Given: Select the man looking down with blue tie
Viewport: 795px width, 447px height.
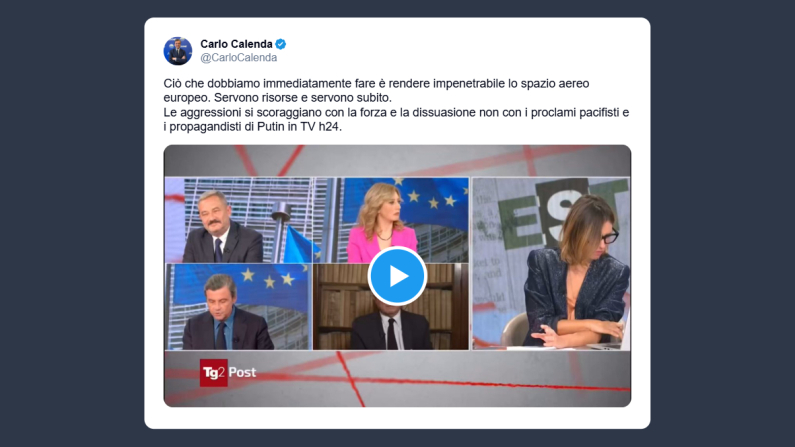Looking at the screenshot, I should tap(238, 307).
